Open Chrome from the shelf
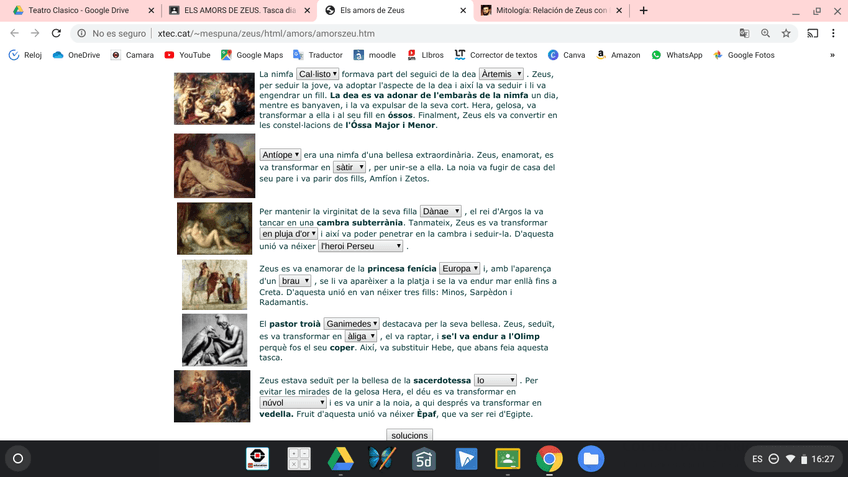This screenshot has height=477, width=848. click(549, 459)
